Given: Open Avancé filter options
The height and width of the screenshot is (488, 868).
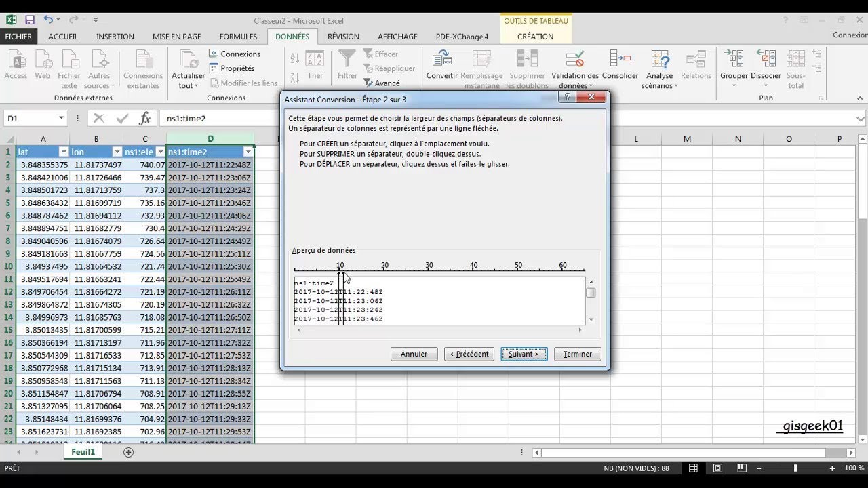Looking at the screenshot, I should [382, 83].
